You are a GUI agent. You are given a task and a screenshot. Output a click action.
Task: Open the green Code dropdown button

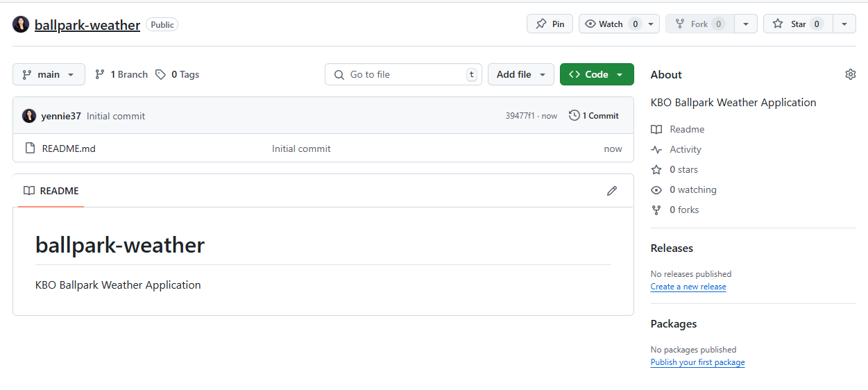[x=597, y=74]
